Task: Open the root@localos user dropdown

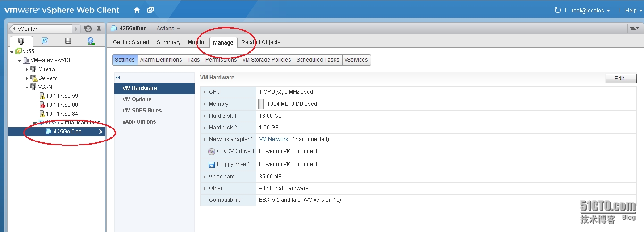Action: [x=591, y=11]
